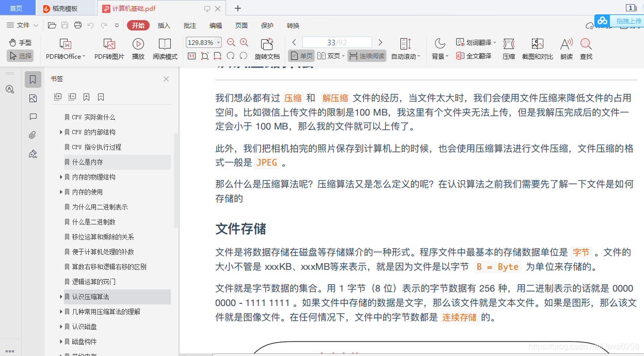This screenshot has height=356, width=644.
Task: Toggle 连续阅读 continuous reading
Action: click(367, 56)
